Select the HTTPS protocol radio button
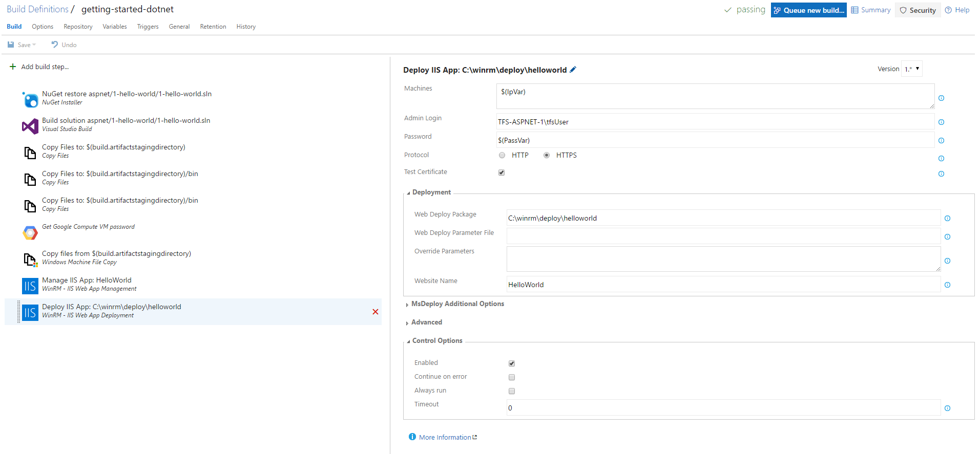Screen dimensions: 980x454 (x=547, y=155)
